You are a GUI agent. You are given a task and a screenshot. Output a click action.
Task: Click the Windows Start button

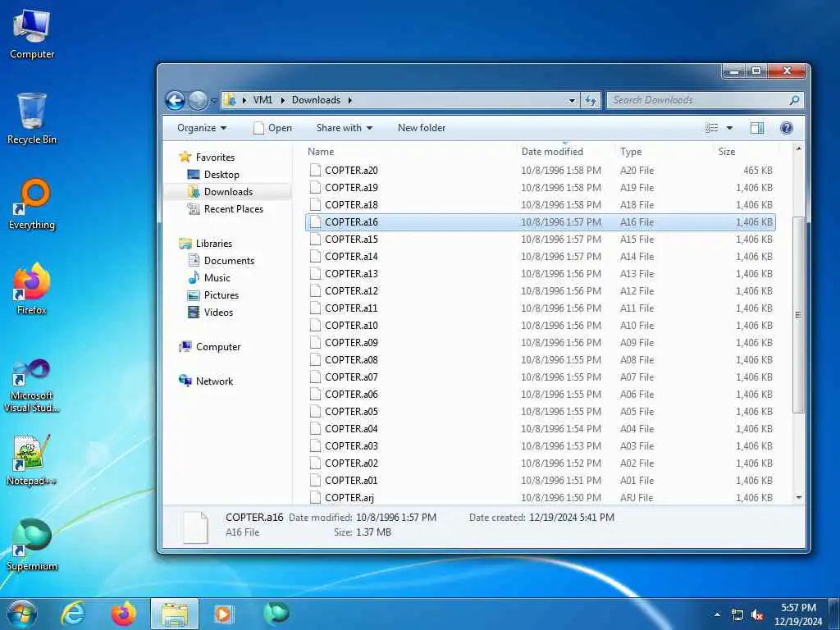[x=21, y=614]
